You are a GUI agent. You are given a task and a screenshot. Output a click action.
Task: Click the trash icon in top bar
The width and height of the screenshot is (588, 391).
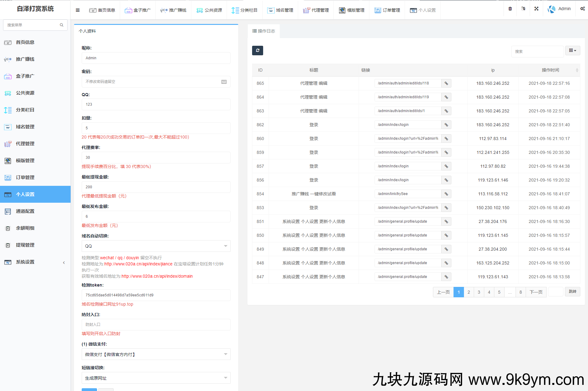click(x=510, y=9)
